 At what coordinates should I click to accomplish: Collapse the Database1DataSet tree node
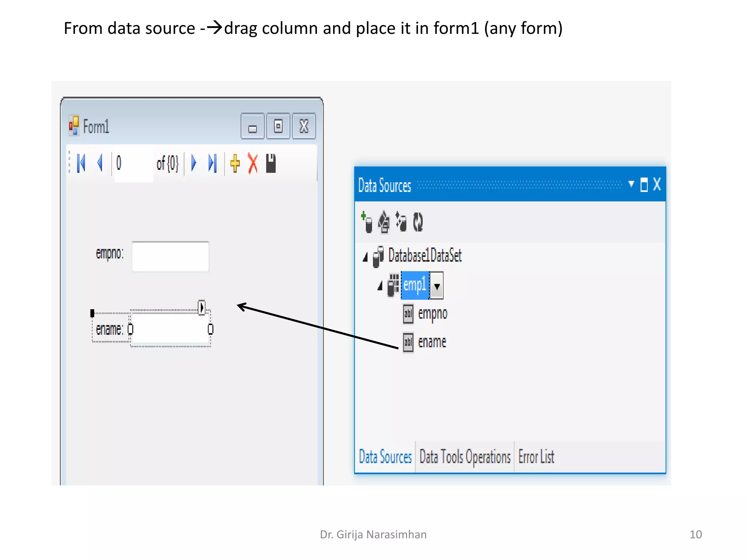click(x=365, y=257)
